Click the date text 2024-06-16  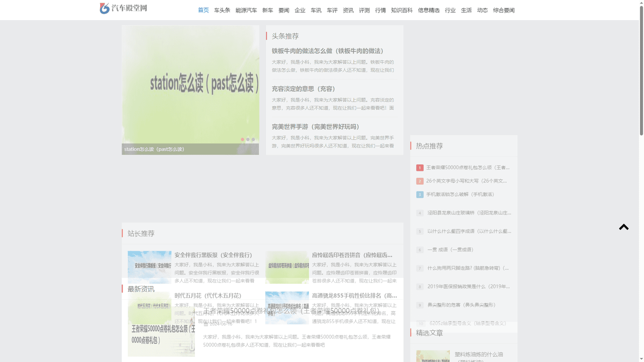coord(221,324)
